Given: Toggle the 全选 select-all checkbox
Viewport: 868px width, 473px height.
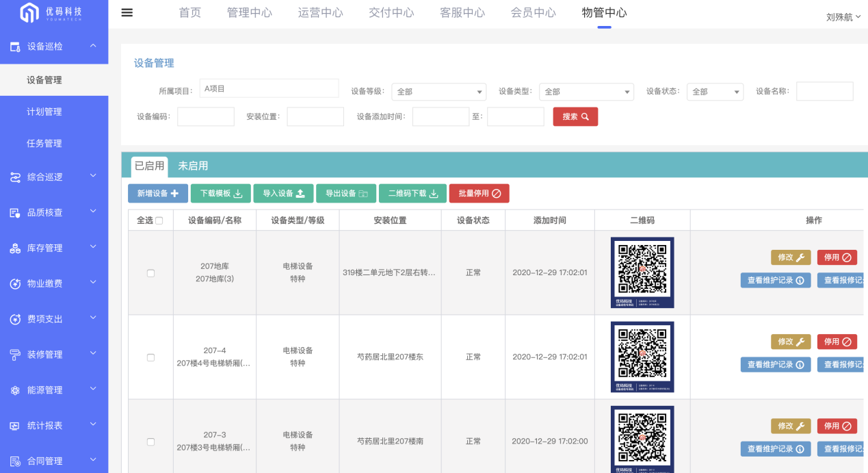Looking at the screenshot, I should 159,220.
